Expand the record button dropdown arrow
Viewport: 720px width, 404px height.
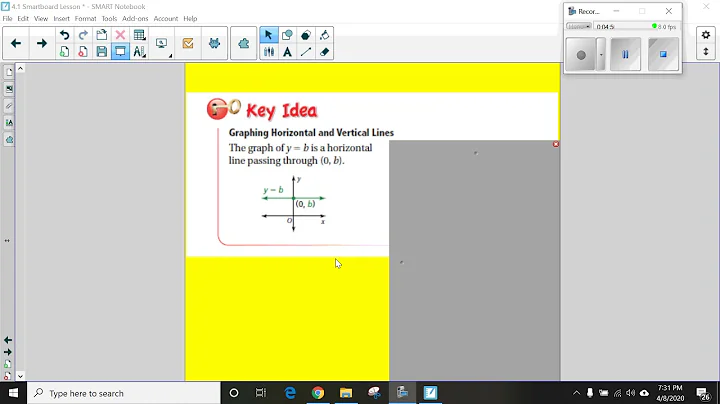(x=601, y=55)
